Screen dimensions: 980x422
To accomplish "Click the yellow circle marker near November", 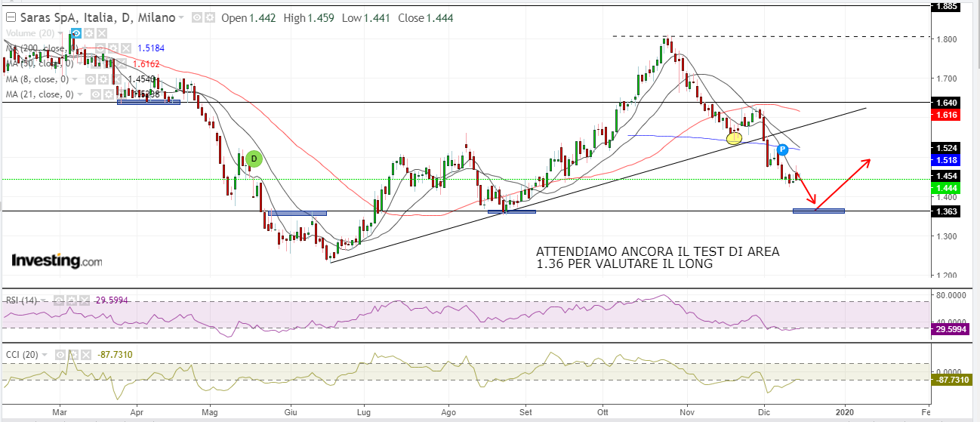I will click(x=734, y=137).
